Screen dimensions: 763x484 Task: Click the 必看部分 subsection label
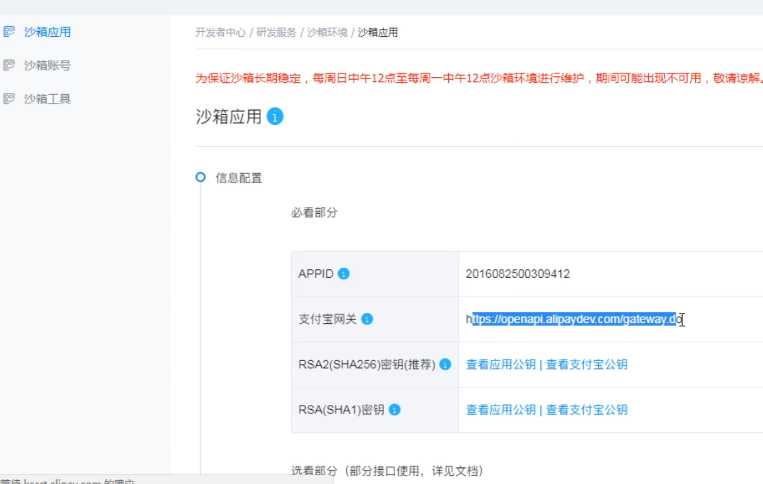click(x=314, y=213)
